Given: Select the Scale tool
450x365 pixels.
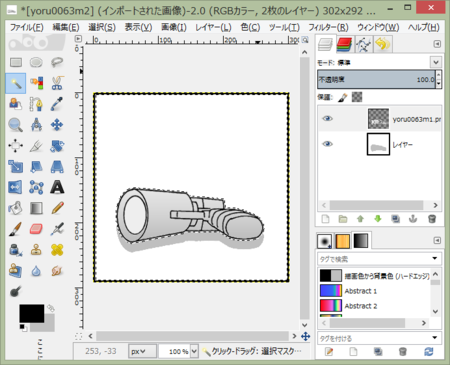Looking at the screenshot, I should [16, 167].
